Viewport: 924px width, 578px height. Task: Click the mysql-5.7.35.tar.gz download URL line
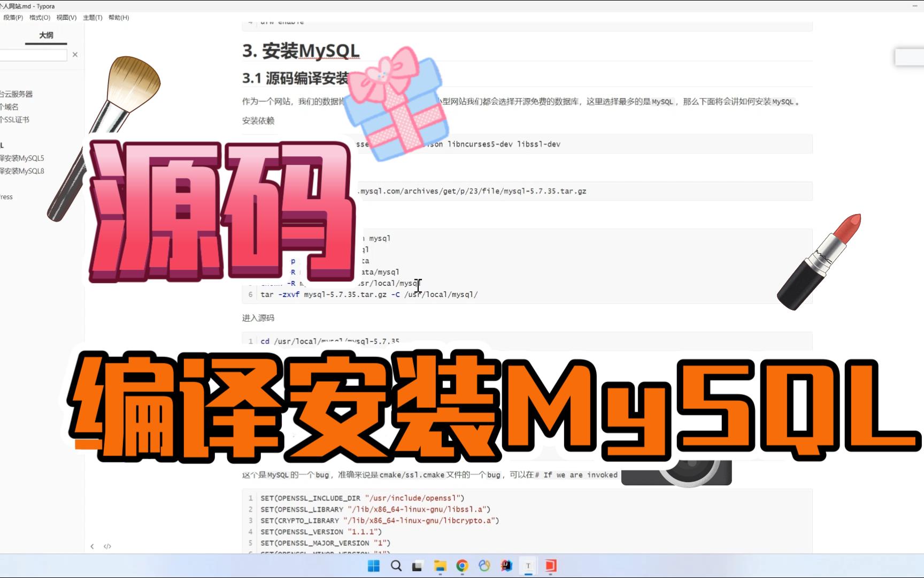tap(473, 191)
